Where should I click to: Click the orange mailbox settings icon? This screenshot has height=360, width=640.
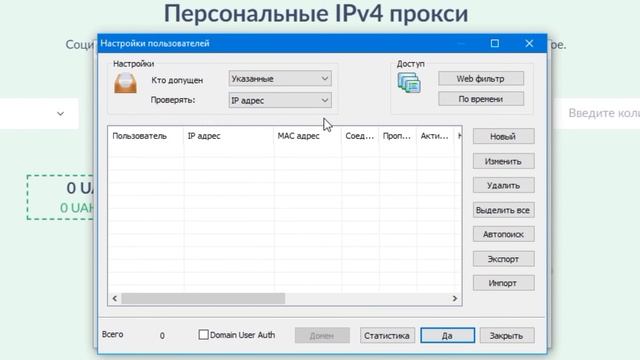125,83
